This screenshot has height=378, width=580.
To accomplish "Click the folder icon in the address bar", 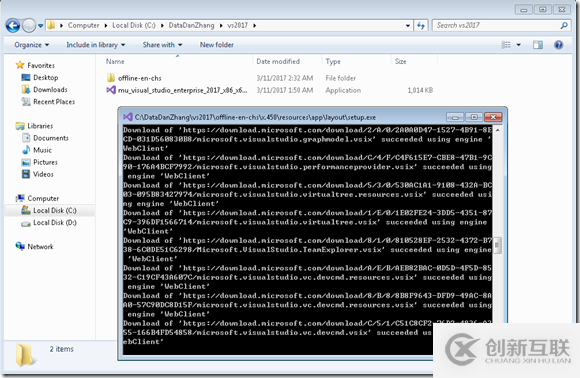I will click(x=51, y=25).
